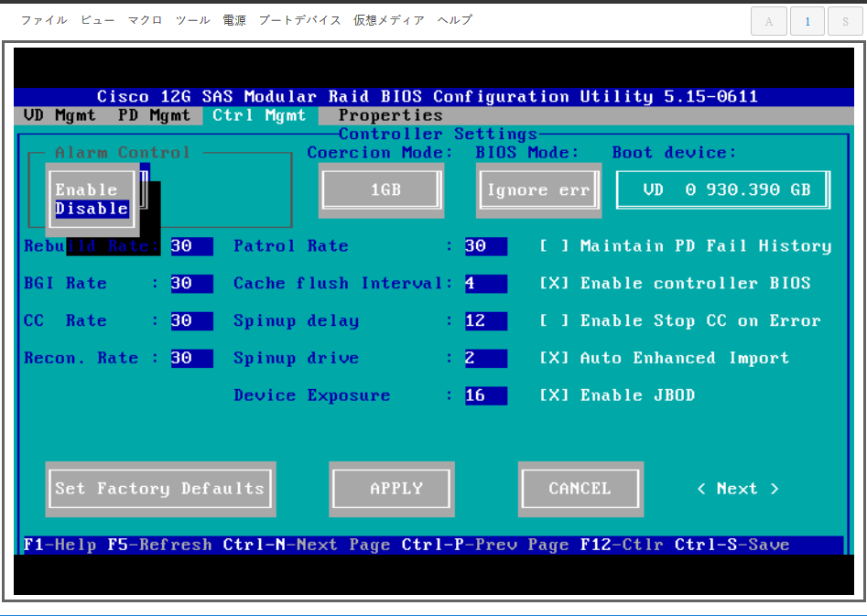867x616 pixels.
Task: Choose Disable in Alarm Control list
Action: (x=92, y=209)
